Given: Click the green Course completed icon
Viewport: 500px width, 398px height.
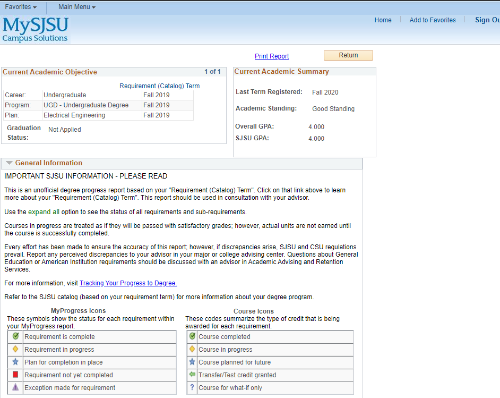Looking at the screenshot, I should click(x=192, y=336).
